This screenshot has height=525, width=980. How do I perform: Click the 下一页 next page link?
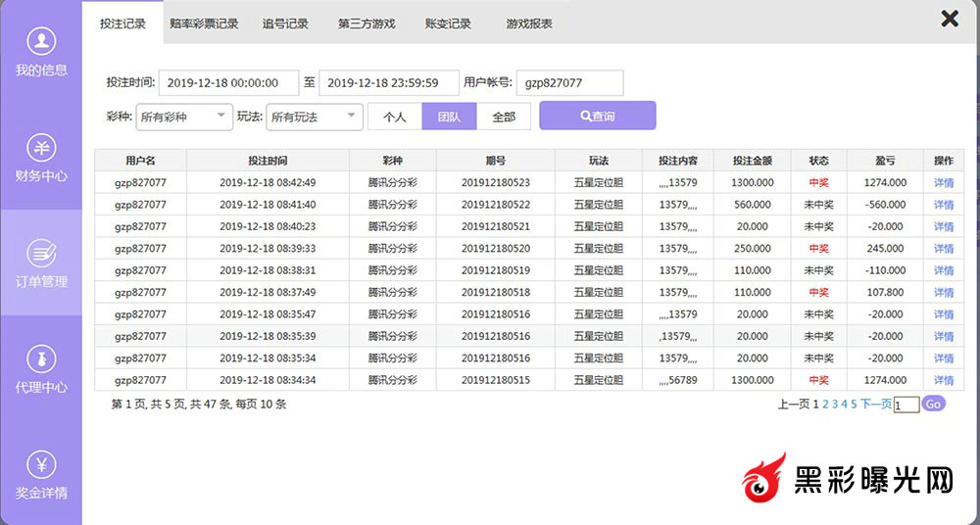click(876, 404)
